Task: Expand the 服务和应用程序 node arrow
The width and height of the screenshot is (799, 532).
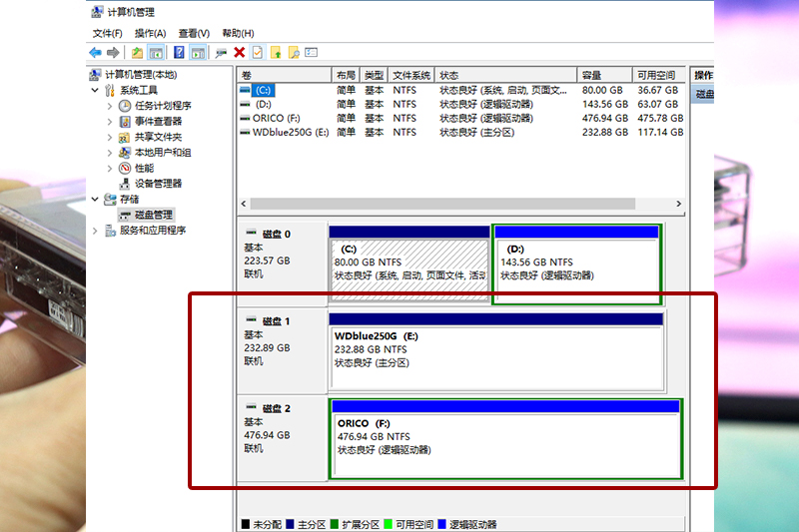Action: point(95,231)
